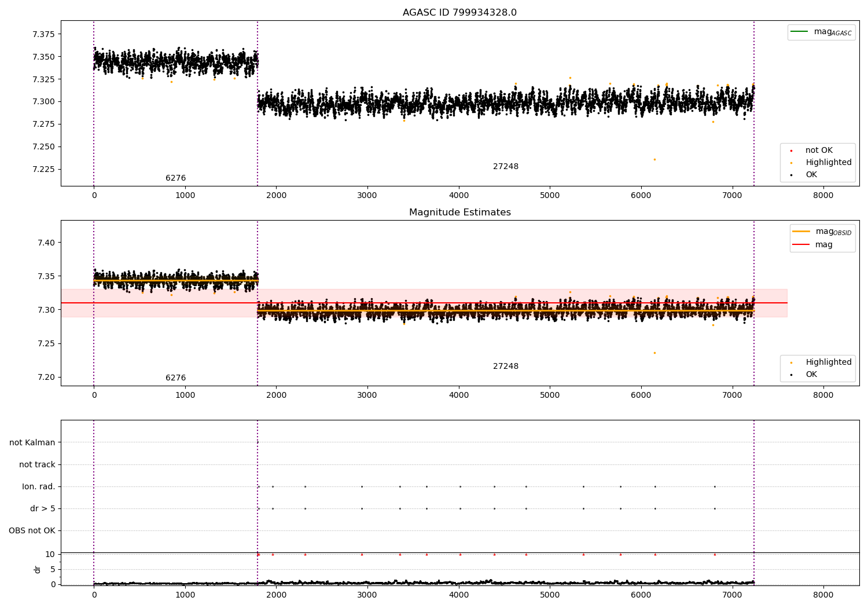Click the obsid label '6276' in the middle plot

tap(175, 378)
